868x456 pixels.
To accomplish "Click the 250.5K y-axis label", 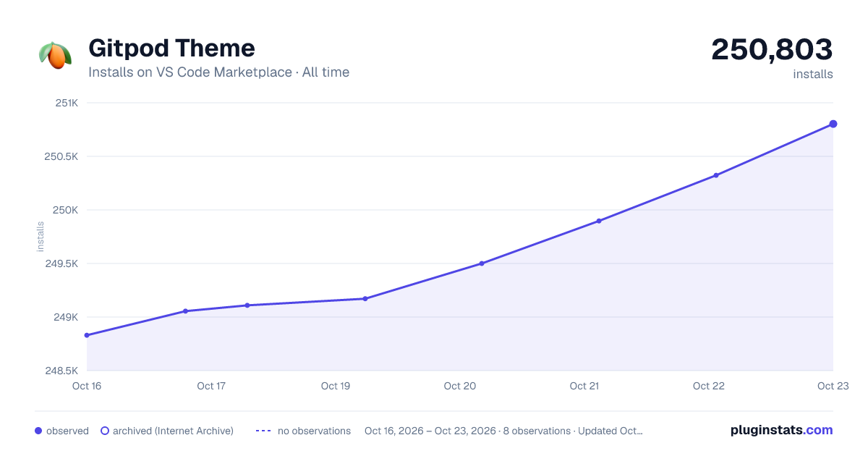I will (x=61, y=156).
